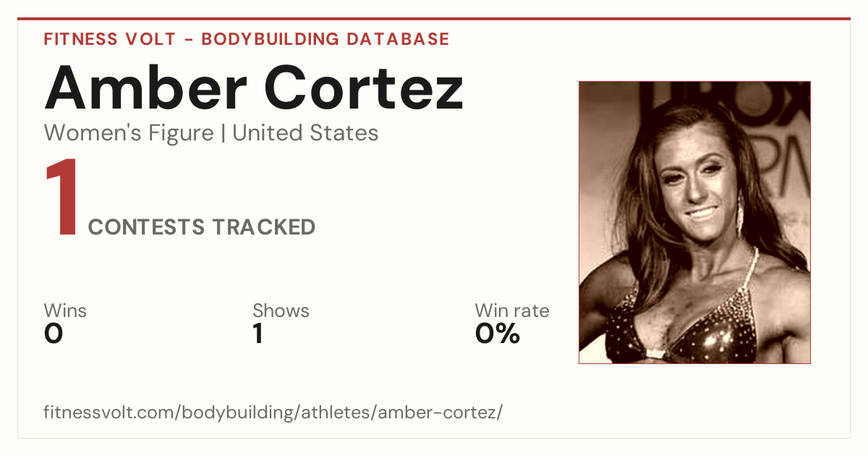Viewport: 868px width, 456px height.
Task: Click the BODYBUILDING DATABASE header text
Action: [x=325, y=39]
